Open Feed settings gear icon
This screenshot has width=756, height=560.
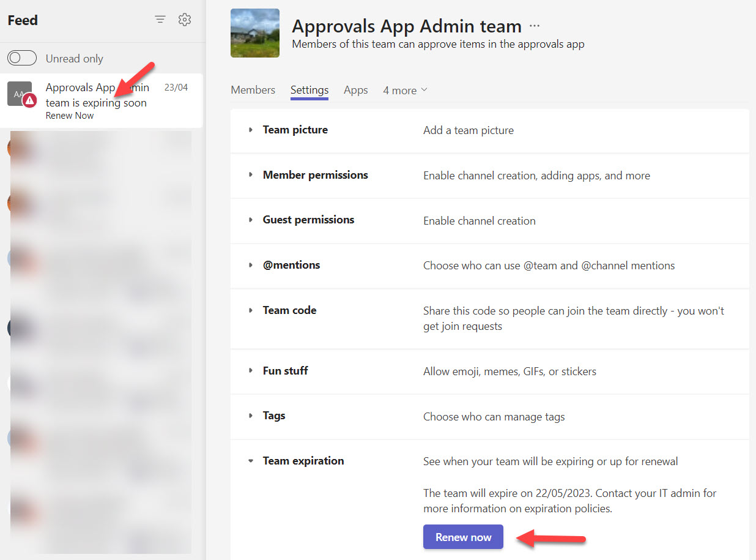[x=185, y=20]
